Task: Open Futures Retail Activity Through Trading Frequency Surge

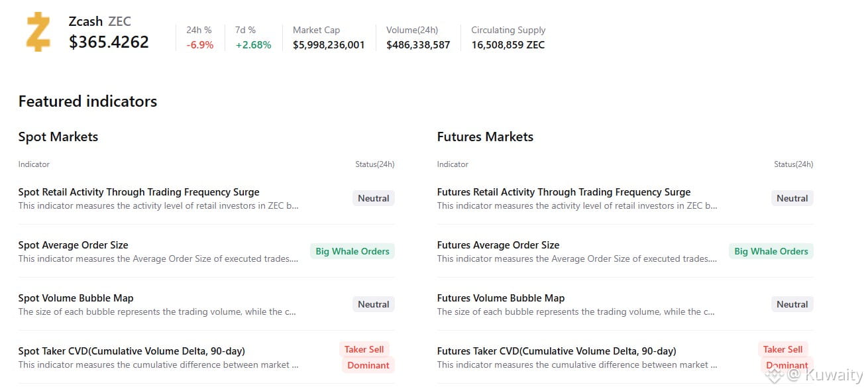Action: pyautogui.click(x=563, y=192)
